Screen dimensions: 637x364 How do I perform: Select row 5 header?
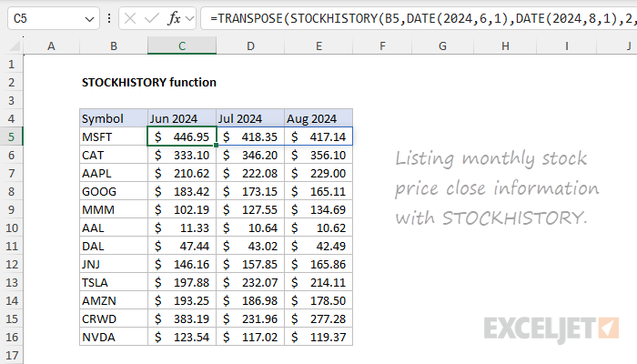point(11,136)
